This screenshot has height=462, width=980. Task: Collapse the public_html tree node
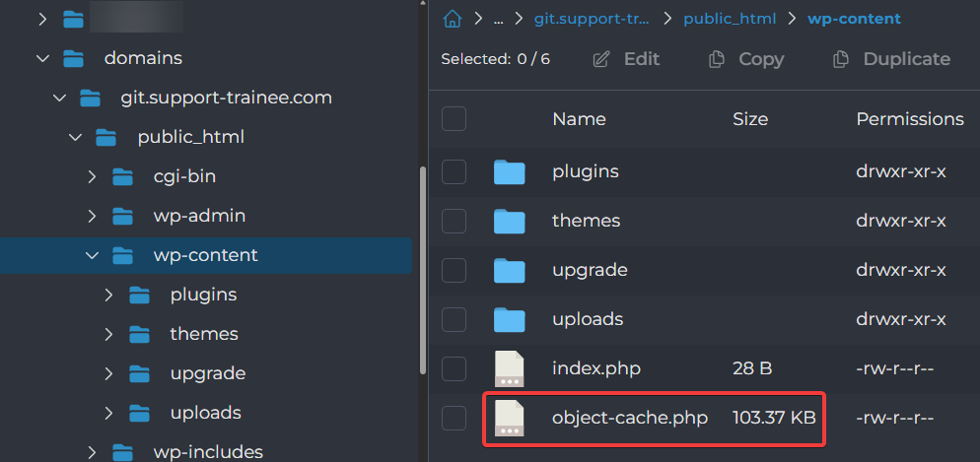pos(76,137)
